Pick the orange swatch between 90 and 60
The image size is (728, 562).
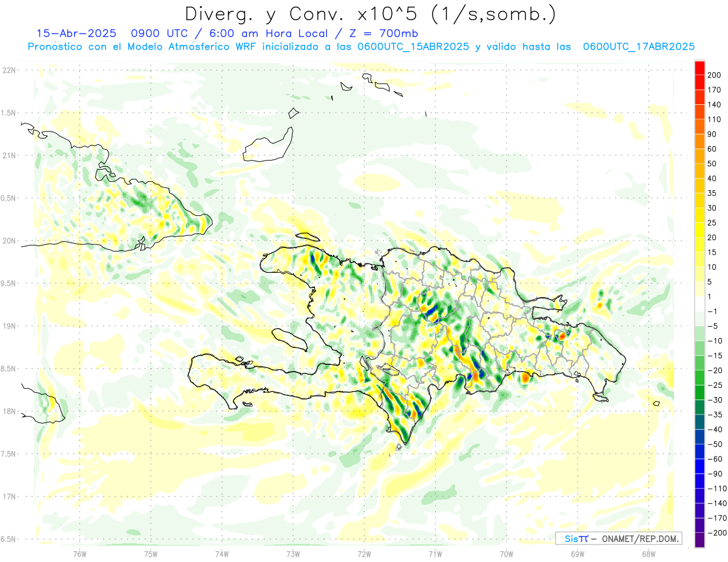(x=699, y=141)
